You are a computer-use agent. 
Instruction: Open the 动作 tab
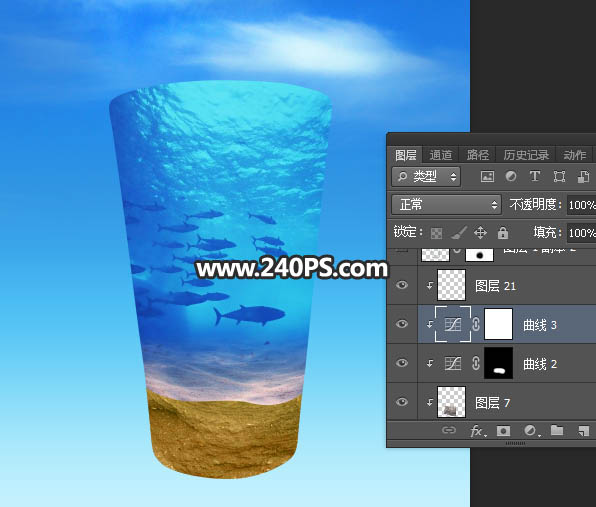pos(574,155)
